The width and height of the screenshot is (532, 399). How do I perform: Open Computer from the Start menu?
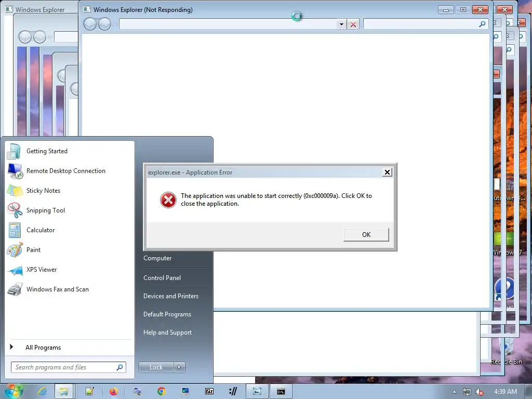[x=157, y=258]
